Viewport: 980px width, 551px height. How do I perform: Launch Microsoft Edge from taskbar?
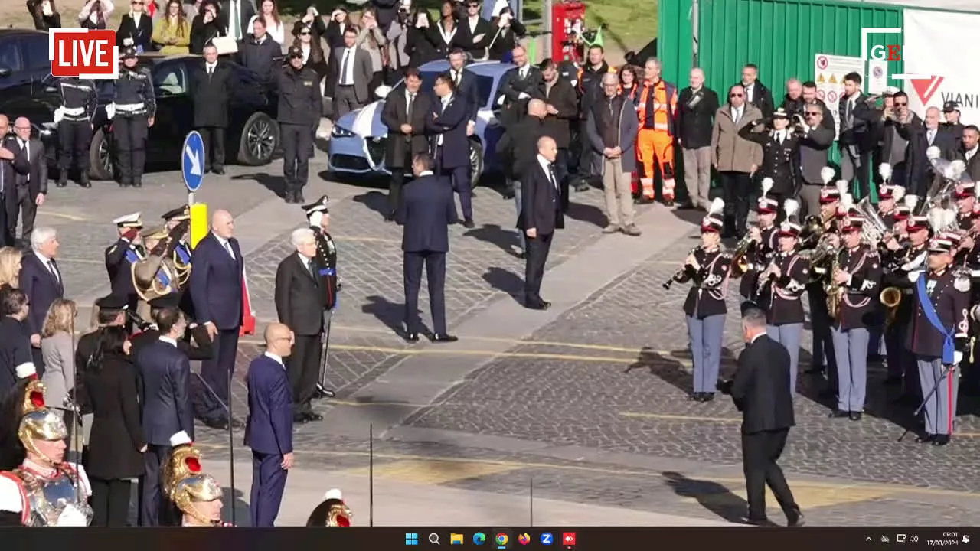[x=479, y=539]
